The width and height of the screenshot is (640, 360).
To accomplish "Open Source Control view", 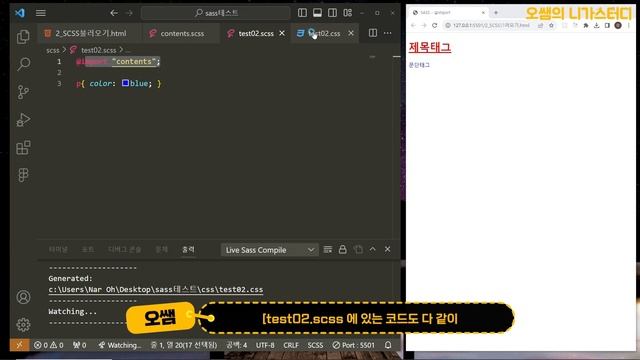I will [x=23, y=92].
